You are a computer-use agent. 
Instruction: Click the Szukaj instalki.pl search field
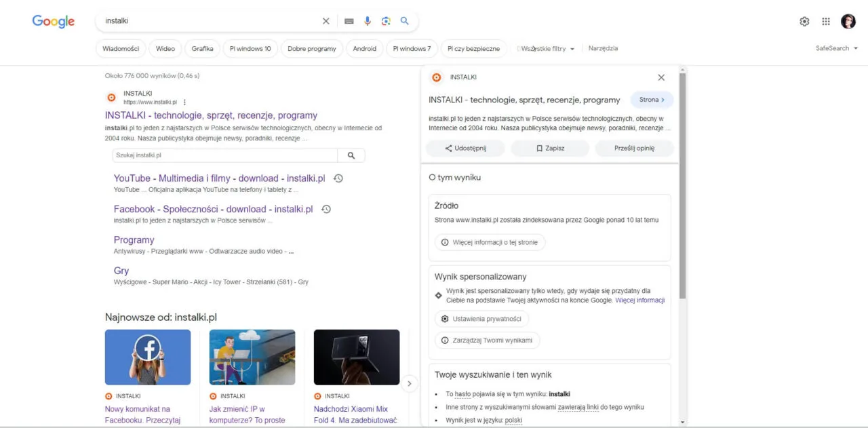(224, 155)
